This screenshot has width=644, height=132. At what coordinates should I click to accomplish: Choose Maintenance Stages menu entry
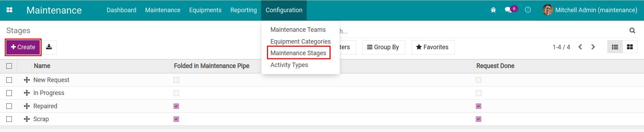tap(298, 53)
